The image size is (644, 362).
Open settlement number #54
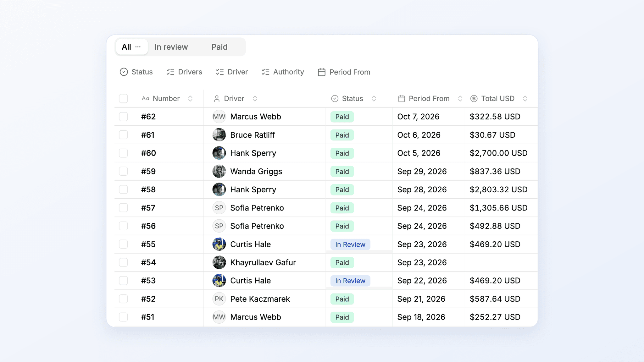[x=148, y=262]
